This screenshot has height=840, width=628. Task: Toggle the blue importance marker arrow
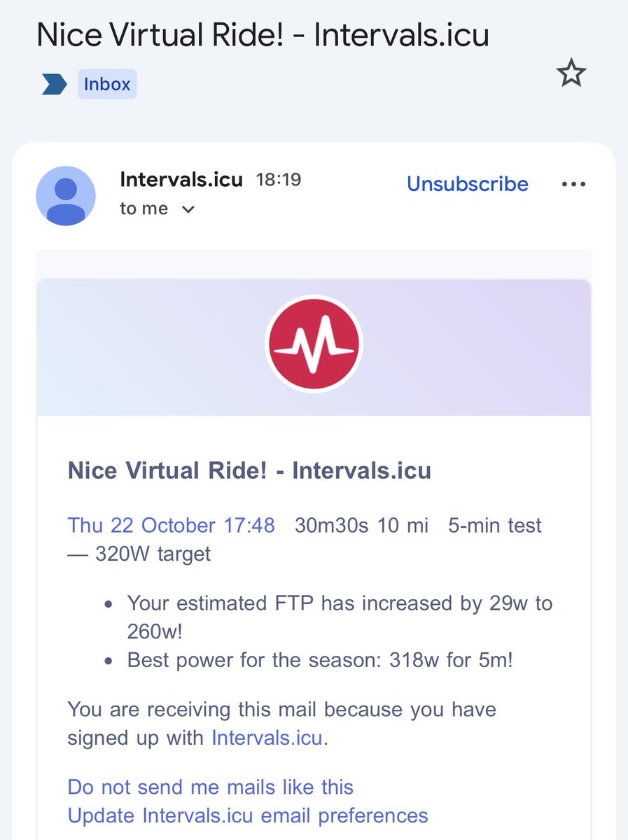click(x=54, y=85)
